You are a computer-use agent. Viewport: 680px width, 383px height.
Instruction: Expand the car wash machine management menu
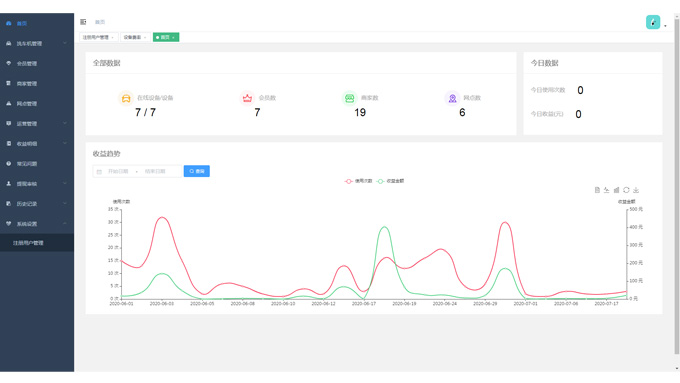37,43
